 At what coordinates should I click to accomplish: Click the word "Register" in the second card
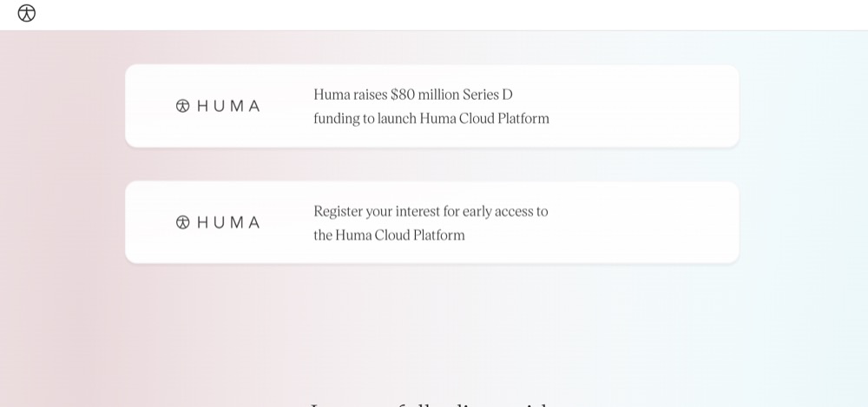point(334,212)
